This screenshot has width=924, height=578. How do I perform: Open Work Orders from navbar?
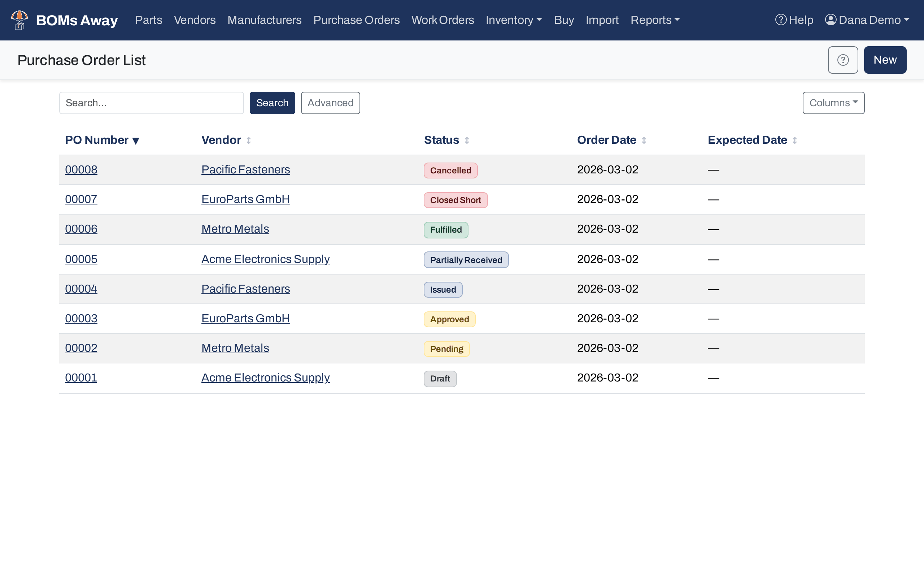443,20
